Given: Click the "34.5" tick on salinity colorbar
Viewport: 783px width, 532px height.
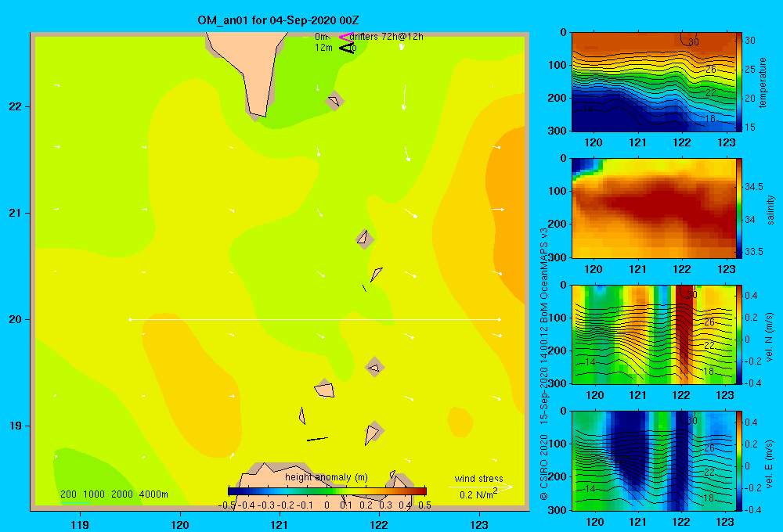Looking at the screenshot, I should point(753,187).
